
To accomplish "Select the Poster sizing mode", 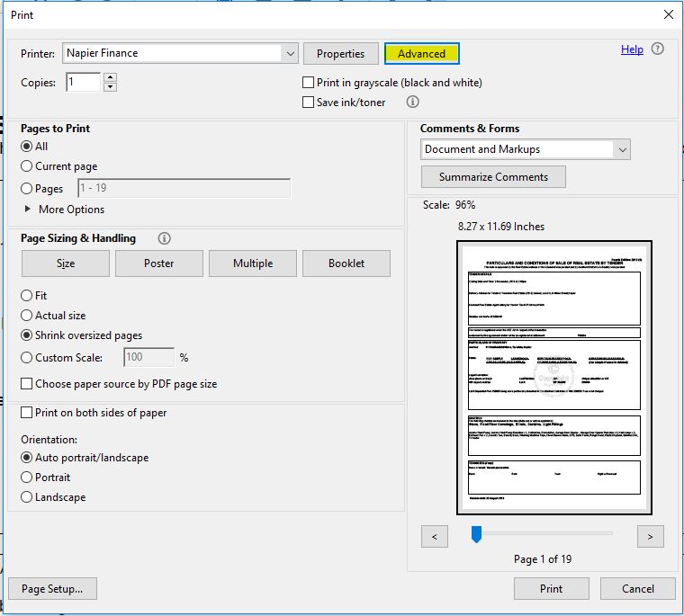I will pos(159,263).
